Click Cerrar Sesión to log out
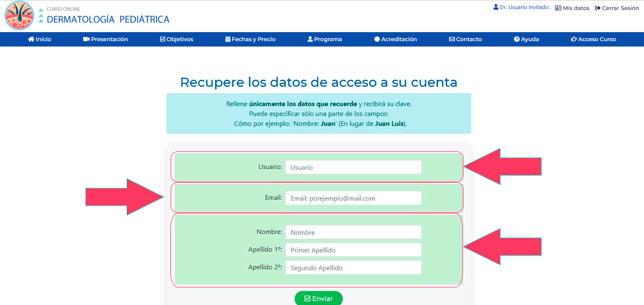The width and height of the screenshot is (644, 305). (x=617, y=8)
